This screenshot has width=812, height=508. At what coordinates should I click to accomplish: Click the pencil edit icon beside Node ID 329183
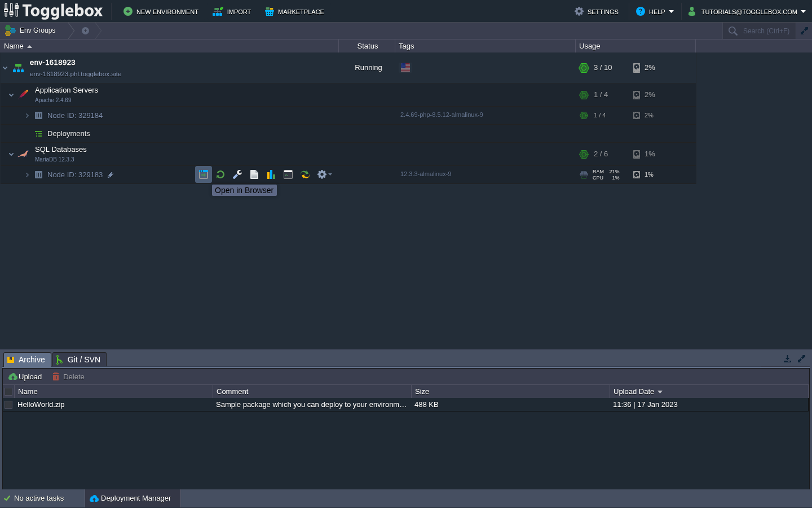point(111,175)
